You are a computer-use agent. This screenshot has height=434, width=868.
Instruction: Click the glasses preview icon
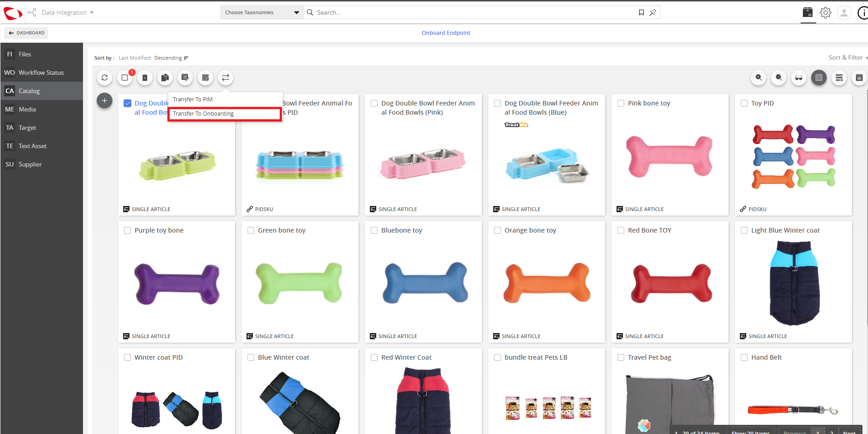(799, 78)
